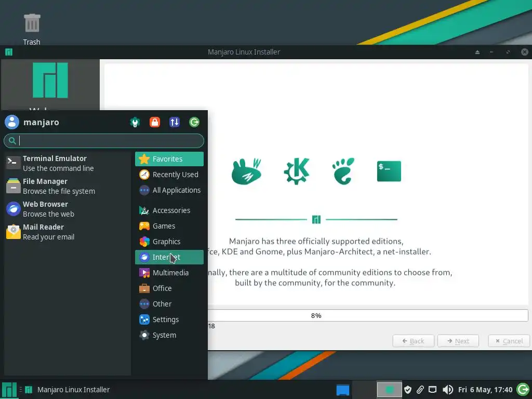Focus the application search field
Image resolution: width=532 pixels, height=399 pixels.
[104, 141]
